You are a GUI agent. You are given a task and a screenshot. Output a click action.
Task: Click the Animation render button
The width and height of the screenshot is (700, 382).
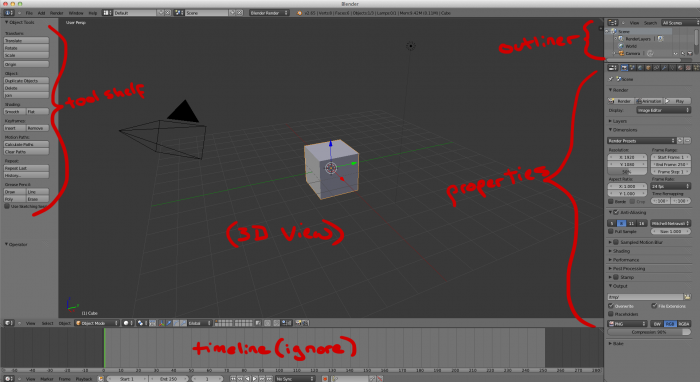click(x=649, y=101)
